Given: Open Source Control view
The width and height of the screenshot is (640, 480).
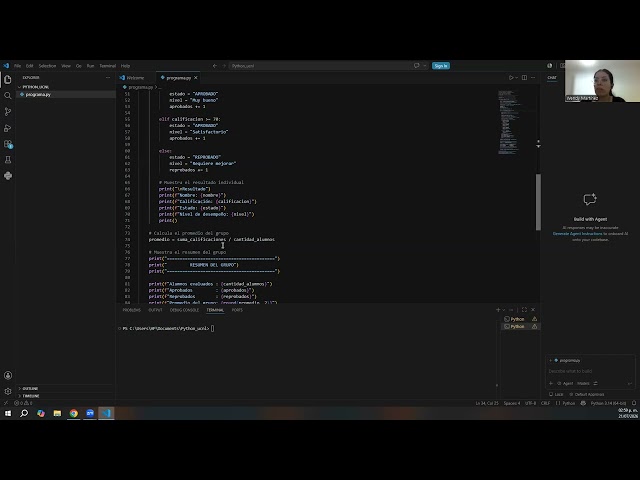Looking at the screenshot, I should pyautogui.click(x=8, y=111).
